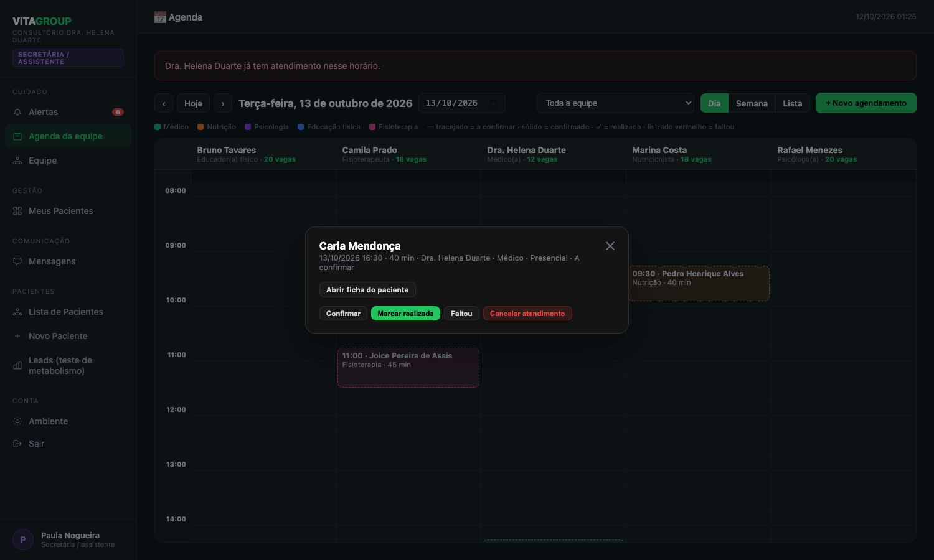Open the Equipe people icon
Viewport: 934px width, 560px height.
(17, 161)
